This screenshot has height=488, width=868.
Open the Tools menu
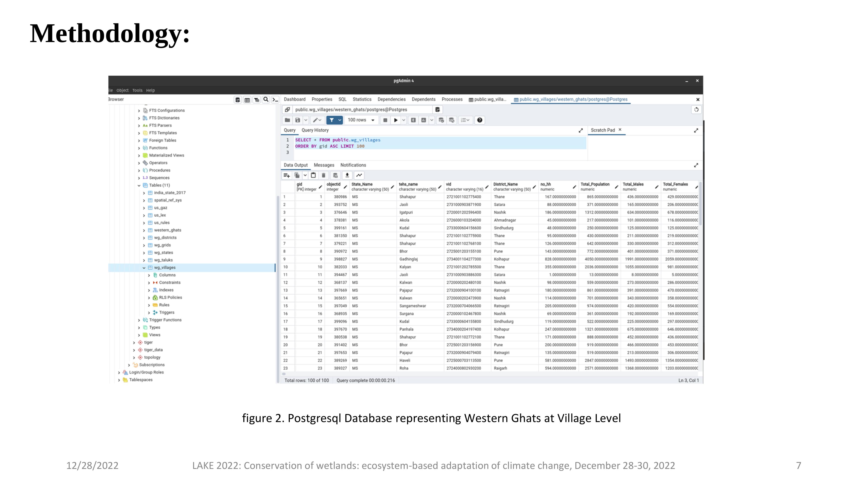tap(137, 90)
